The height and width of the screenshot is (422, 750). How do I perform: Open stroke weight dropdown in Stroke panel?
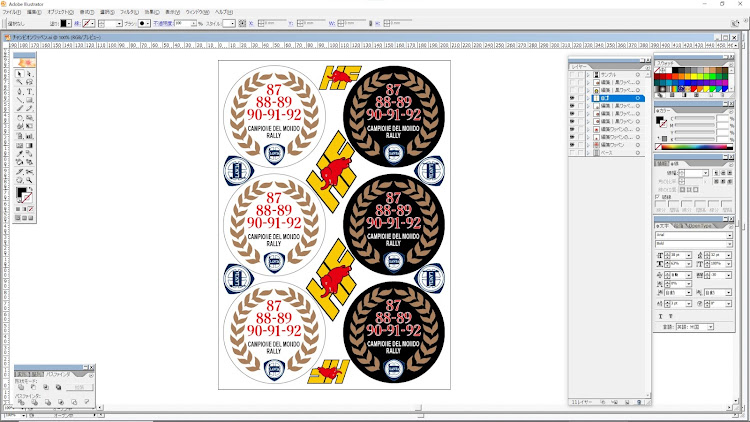coord(705,173)
